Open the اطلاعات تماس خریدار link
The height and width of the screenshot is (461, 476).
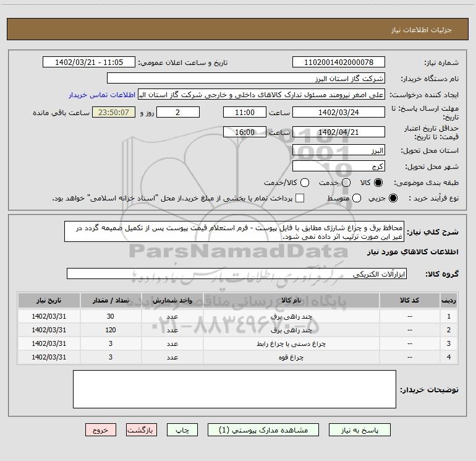[x=102, y=95]
